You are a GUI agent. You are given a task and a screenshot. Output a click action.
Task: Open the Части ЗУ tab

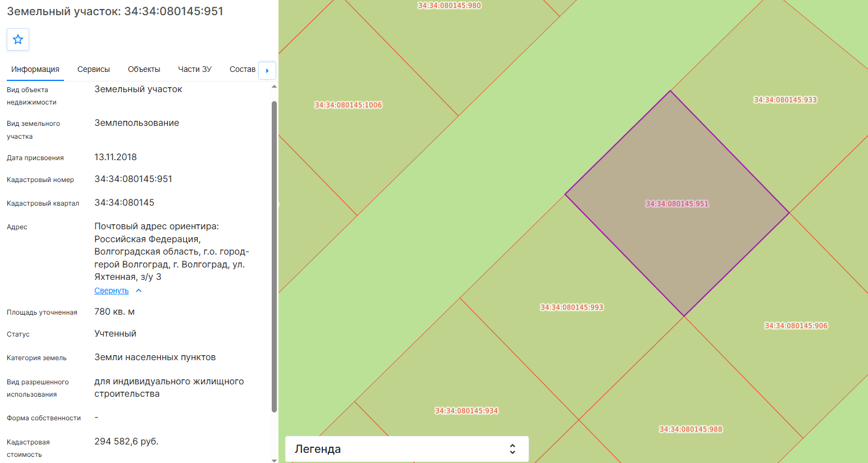[x=195, y=69]
